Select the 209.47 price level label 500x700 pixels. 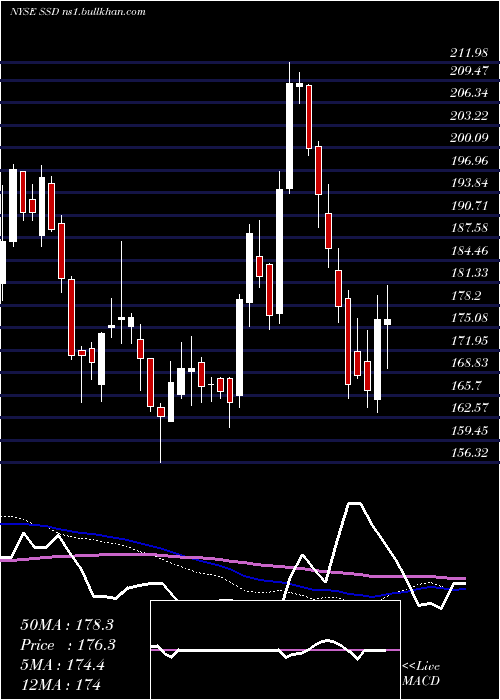(470, 71)
